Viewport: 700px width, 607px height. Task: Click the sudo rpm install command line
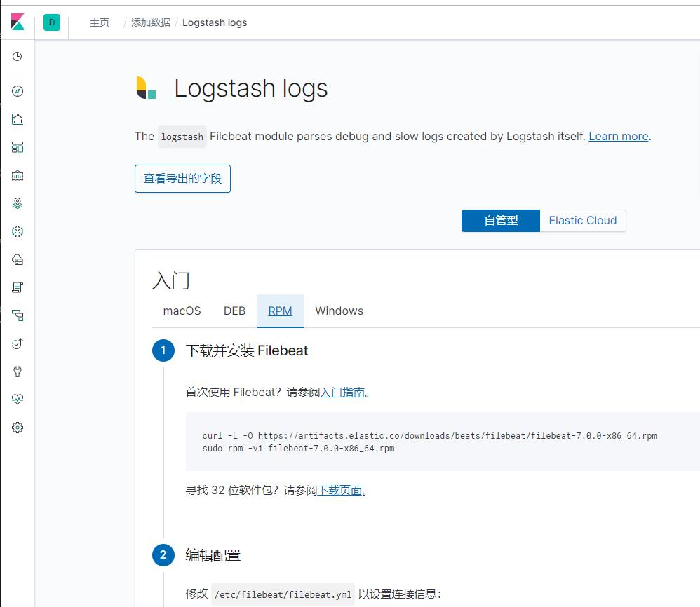tap(298, 449)
